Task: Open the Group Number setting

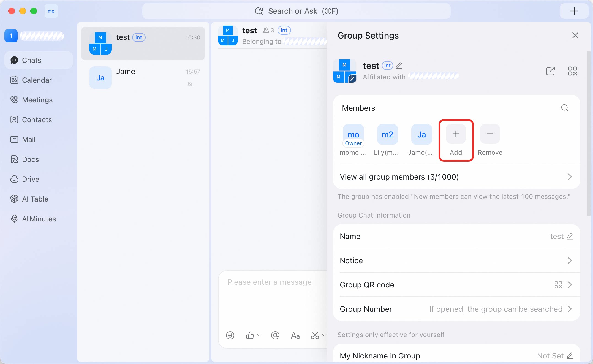Action: (x=456, y=309)
